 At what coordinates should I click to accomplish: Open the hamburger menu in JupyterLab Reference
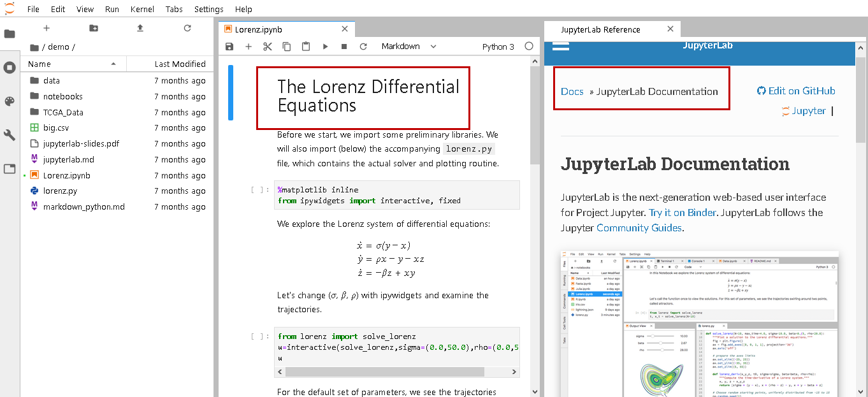coord(561,46)
